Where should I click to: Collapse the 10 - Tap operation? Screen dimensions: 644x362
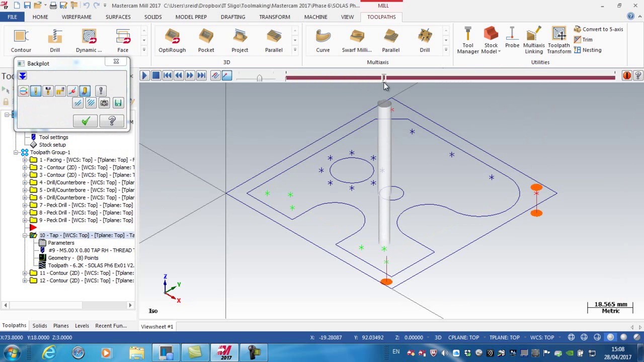[x=25, y=235]
